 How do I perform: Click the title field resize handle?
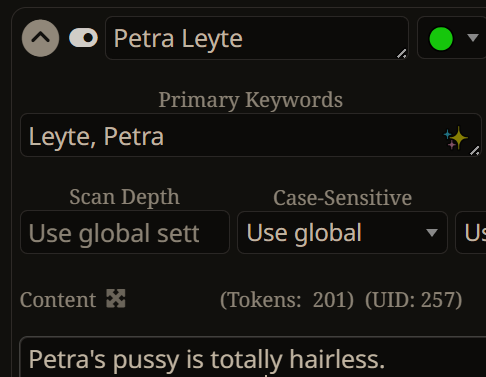(x=402, y=53)
